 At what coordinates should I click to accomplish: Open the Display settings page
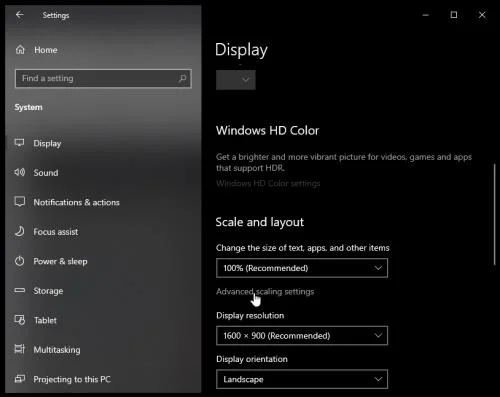pos(103,143)
